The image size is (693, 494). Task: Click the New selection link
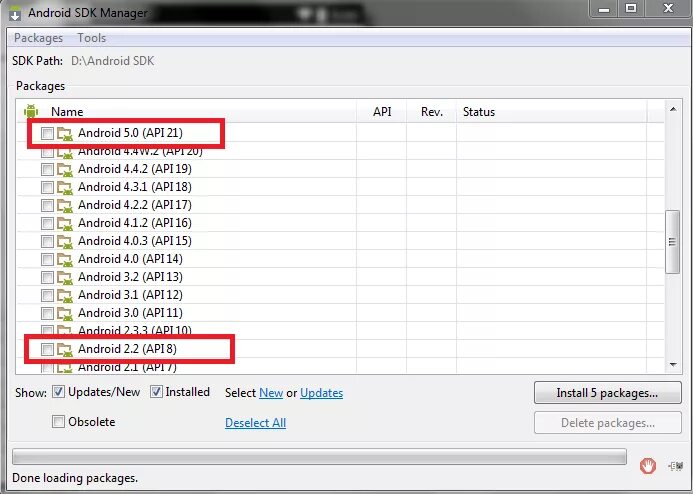[x=271, y=393]
